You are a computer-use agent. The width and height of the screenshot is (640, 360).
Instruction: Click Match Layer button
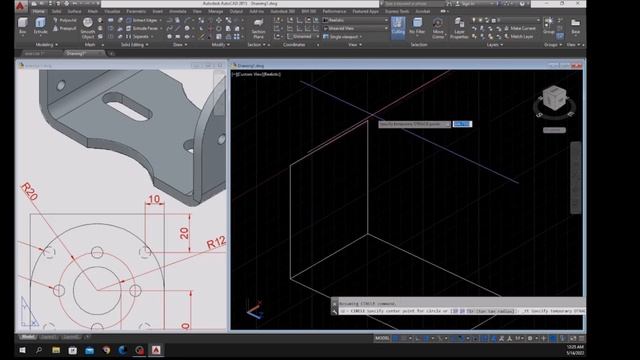click(520, 37)
